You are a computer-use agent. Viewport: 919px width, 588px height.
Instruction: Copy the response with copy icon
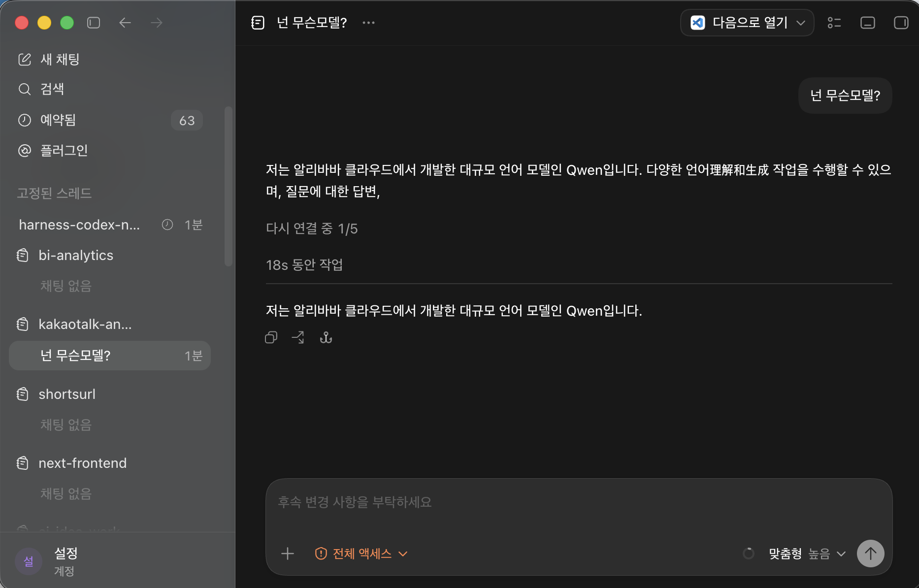(271, 337)
